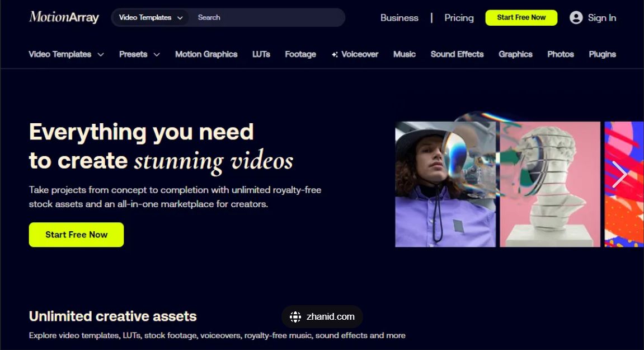Open the Business link

coord(399,18)
